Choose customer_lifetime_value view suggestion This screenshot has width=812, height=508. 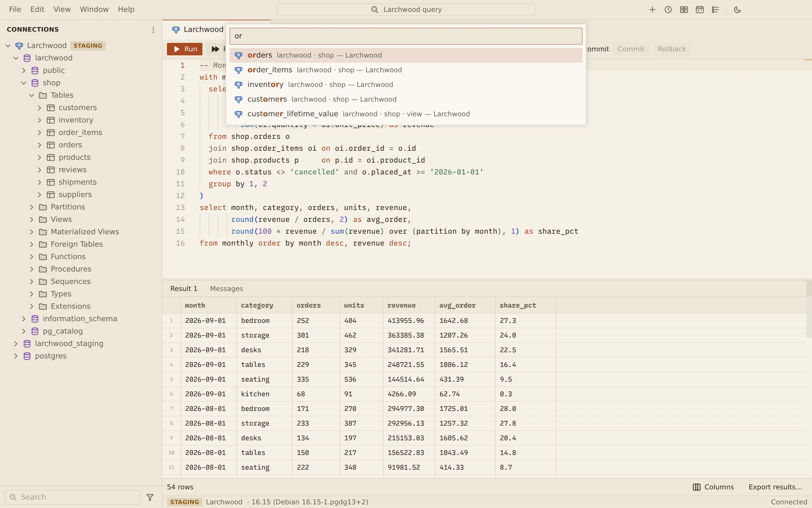pyautogui.click(x=406, y=114)
